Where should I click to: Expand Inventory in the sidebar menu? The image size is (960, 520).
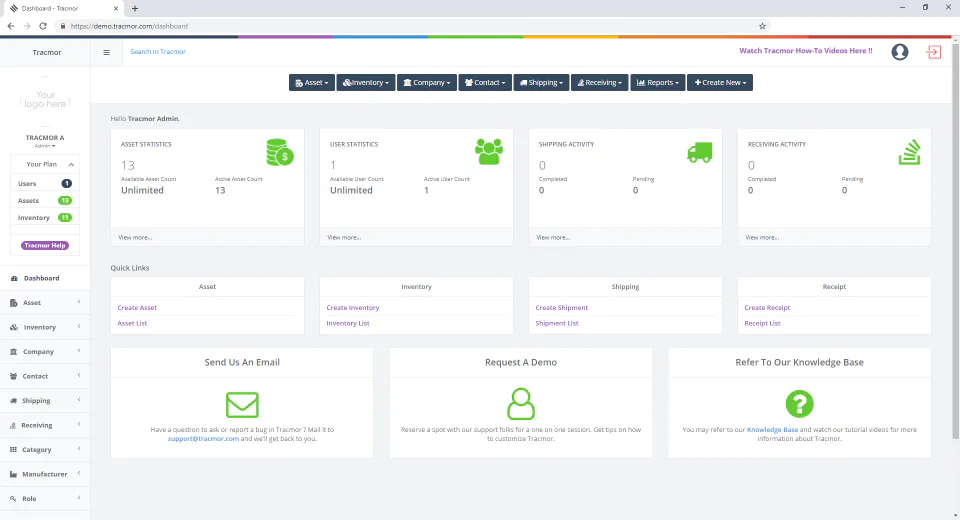(x=45, y=327)
